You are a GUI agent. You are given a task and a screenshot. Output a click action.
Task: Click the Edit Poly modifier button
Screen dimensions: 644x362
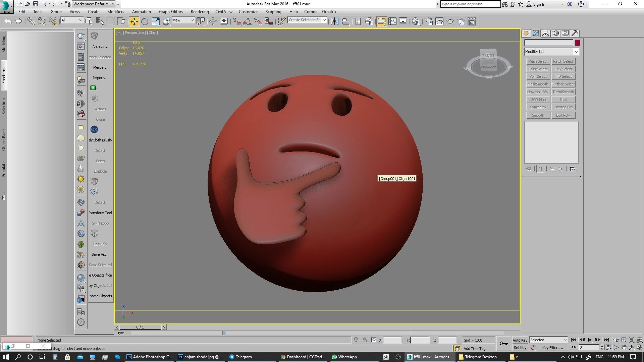pos(563,115)
